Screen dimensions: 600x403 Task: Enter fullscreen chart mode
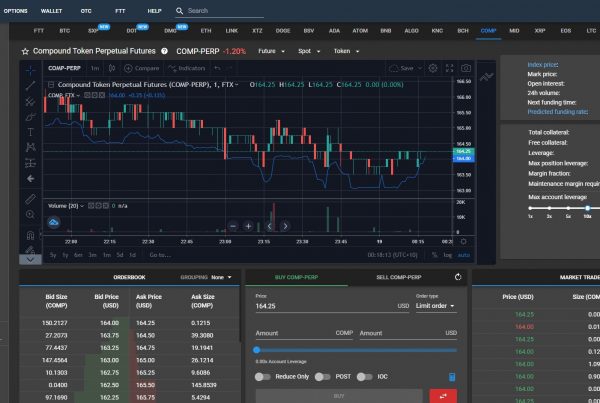[x=449, y=68]
